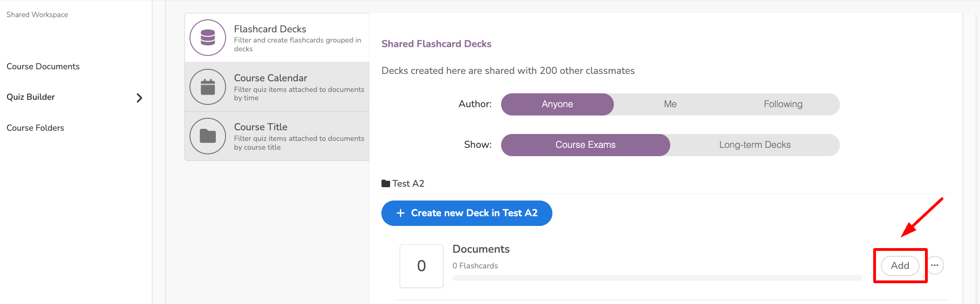Click the Test A2 folder icon

pyautogui.click(x=386, y=183)
